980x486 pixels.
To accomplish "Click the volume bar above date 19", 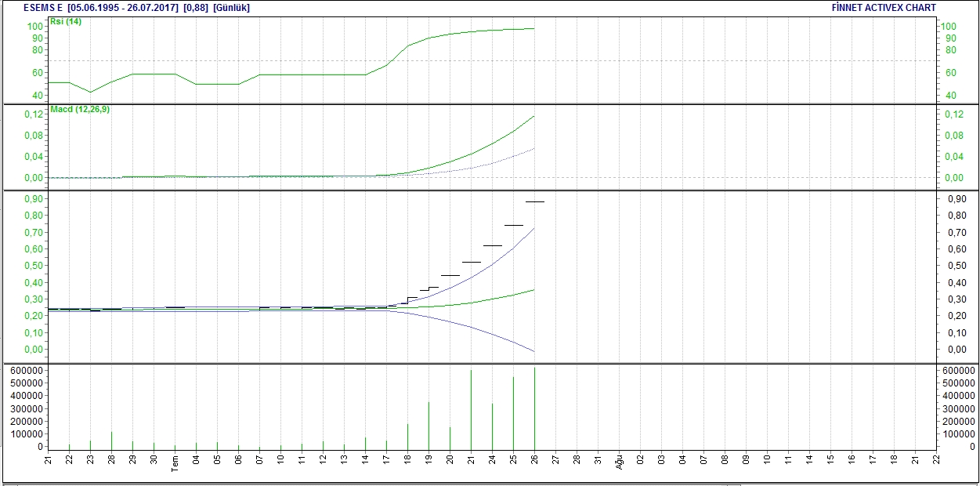I will click(x=429, y=425).
